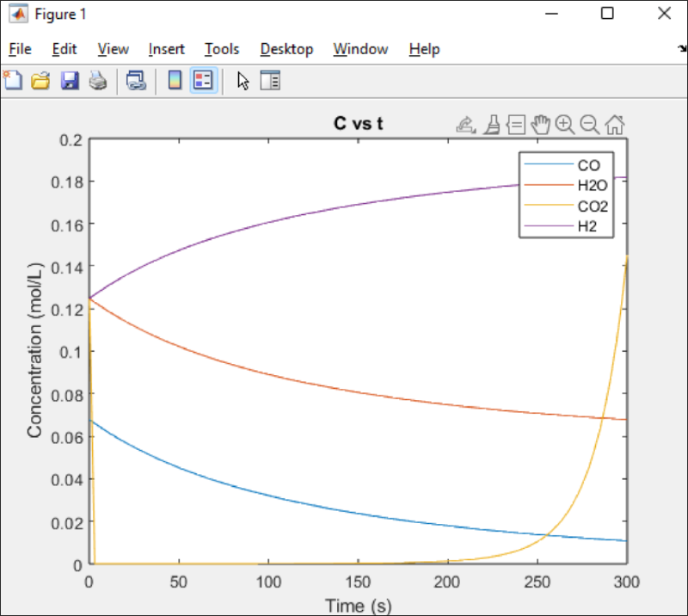Click the 250 x-axis tick label
Image resolution: width=688 pixels, height=616 pixels.
(x=537, y=582)
